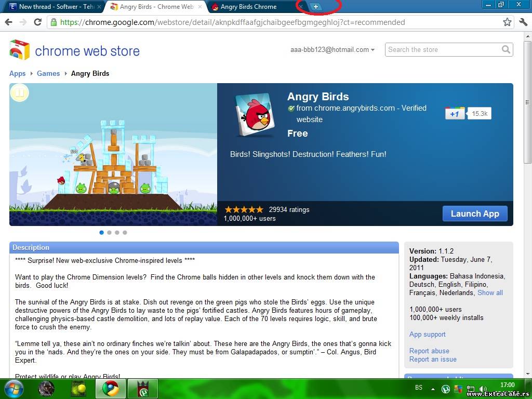Click the 15.3k +1 count bubble
The image size is (532, 399).
tap(479, 114)
